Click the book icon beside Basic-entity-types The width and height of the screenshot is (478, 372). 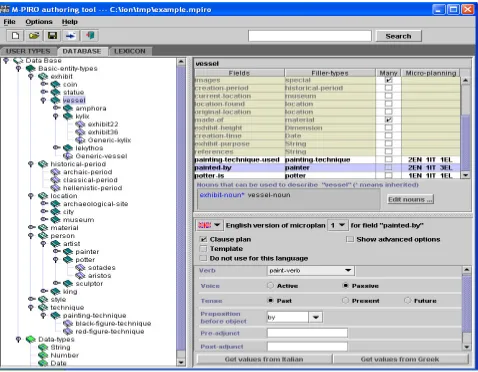(31, 69)
